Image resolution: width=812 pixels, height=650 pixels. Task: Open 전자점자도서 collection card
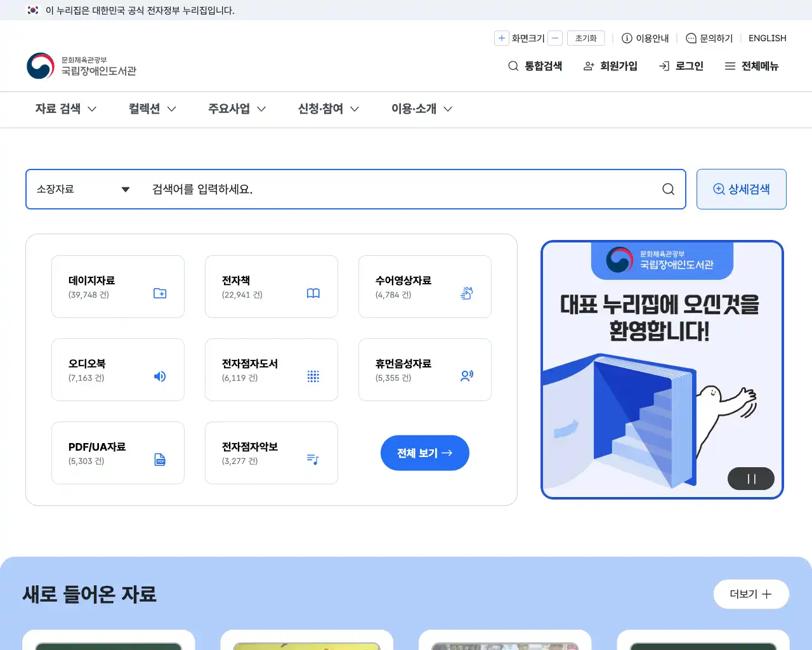coord(272,370)
